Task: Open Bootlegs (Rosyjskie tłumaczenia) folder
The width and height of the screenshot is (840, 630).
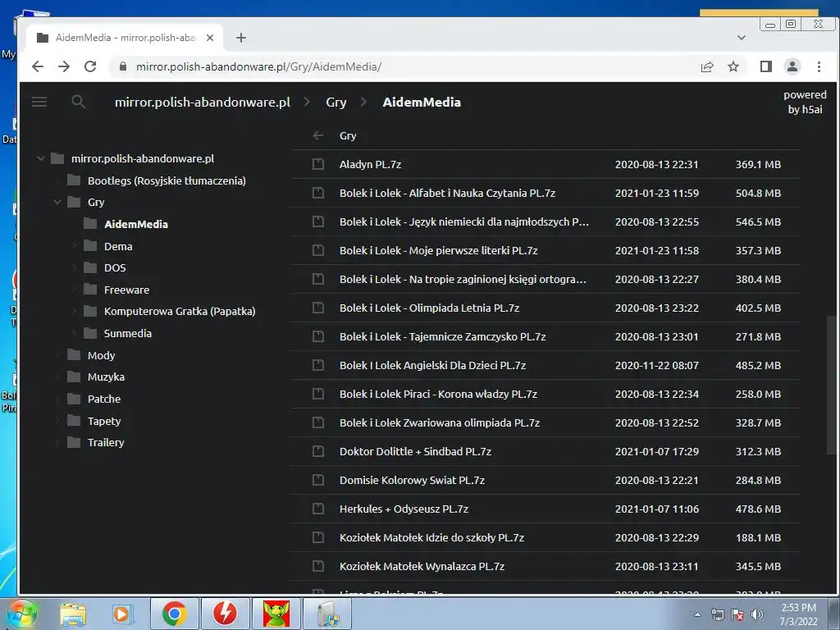Action: (x=167, y=180)
